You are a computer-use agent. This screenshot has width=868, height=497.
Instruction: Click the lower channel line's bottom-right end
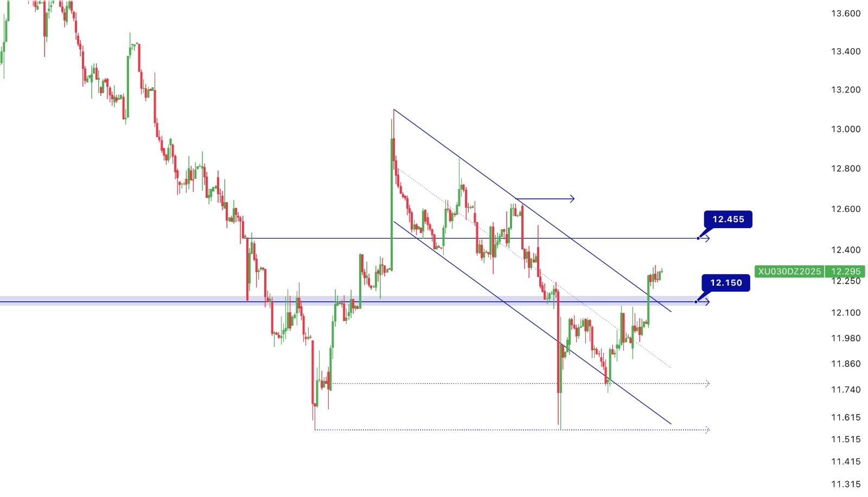click(x=671, y=424)
